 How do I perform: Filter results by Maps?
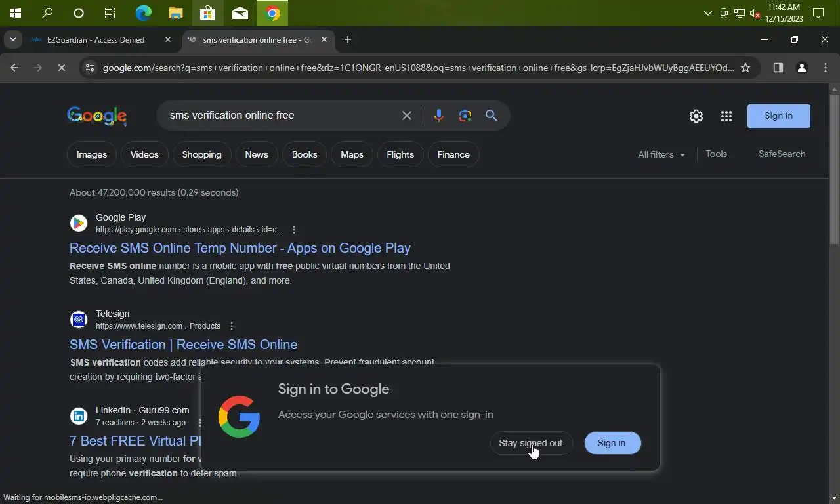point(352,154)
